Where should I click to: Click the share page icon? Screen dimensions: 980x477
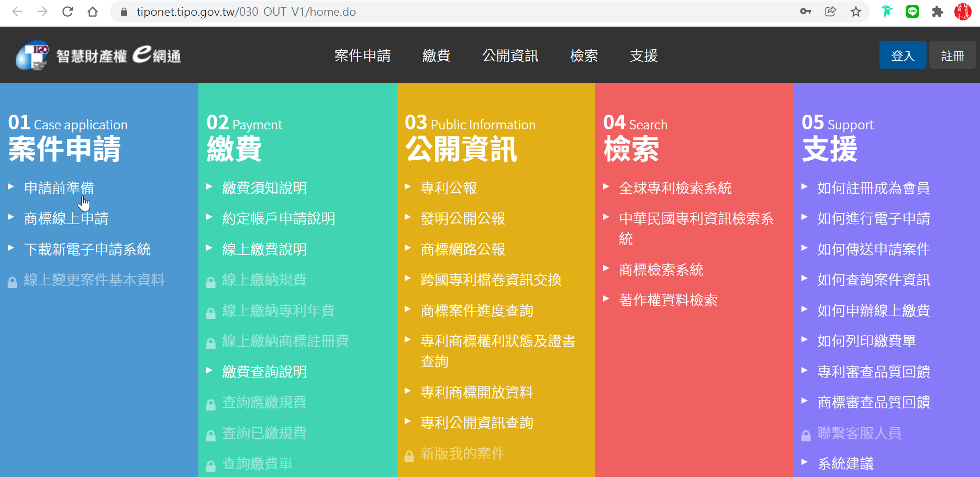click(x=831, y=12)
